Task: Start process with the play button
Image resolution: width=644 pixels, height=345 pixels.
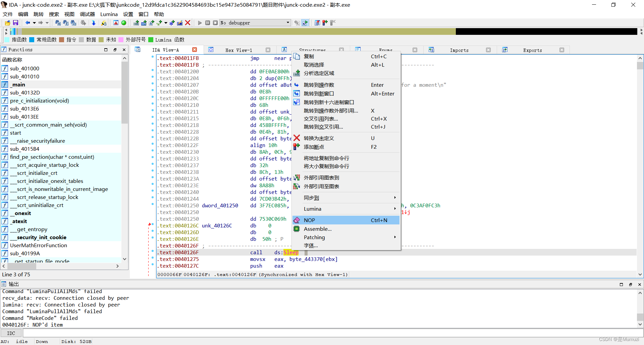Action: (x=200, y=23)
